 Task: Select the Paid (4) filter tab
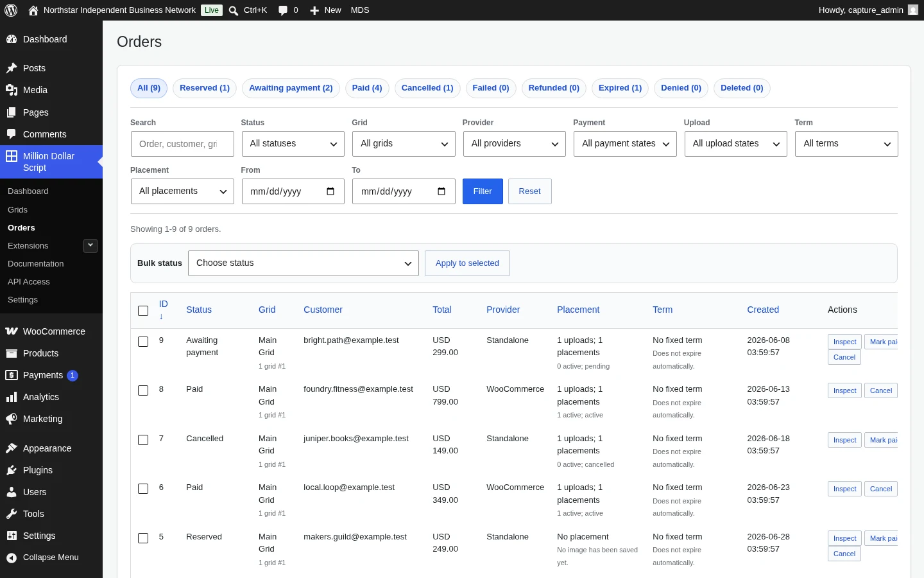367,88
